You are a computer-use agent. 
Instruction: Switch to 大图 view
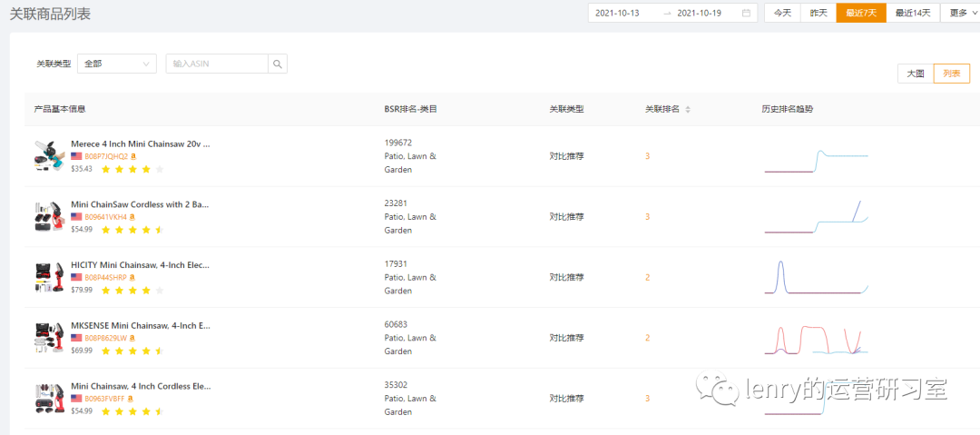point(916,74)
